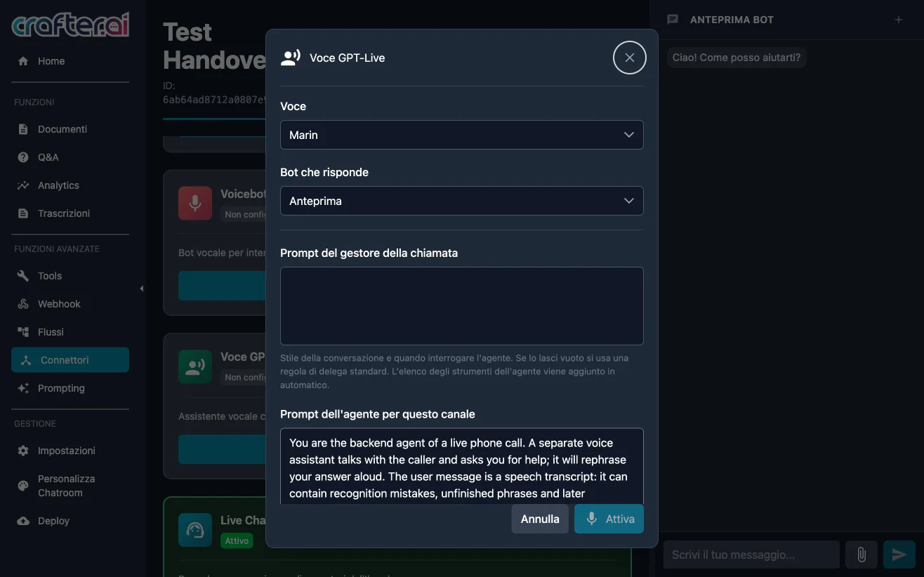
Task: Click the crafter.ai logo
Action: point(70,25)
